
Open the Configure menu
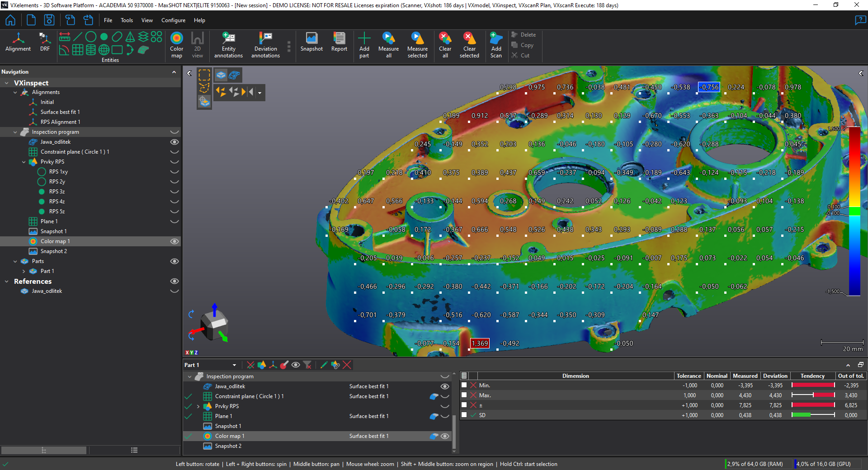click(x=173, y=20)
